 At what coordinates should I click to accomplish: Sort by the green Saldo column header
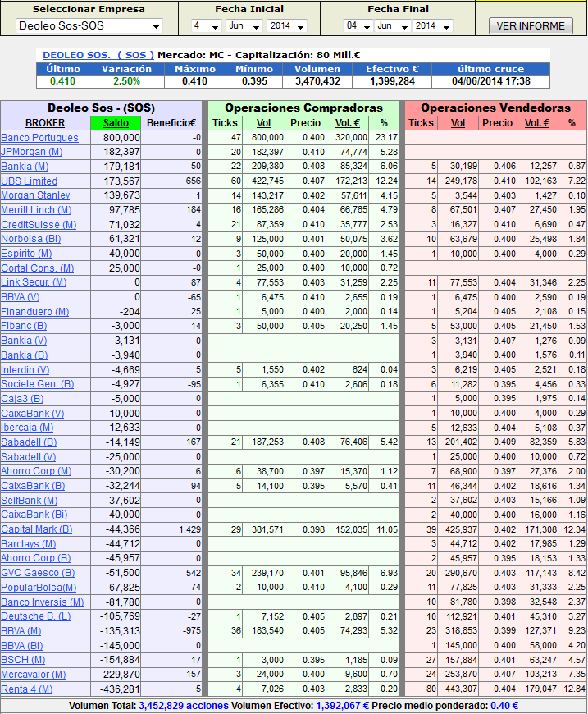pyautogui.click(x=116, y=123)
